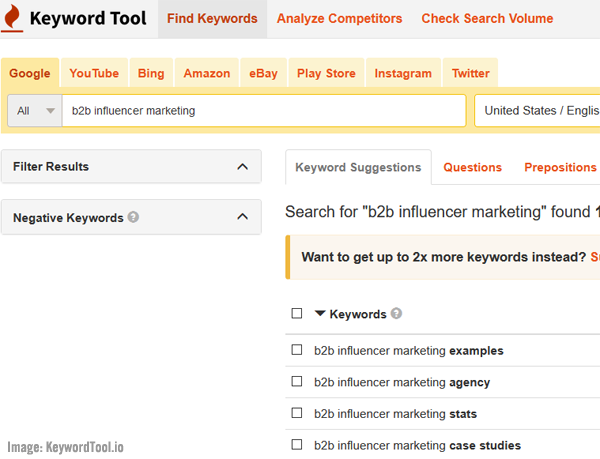This screenshot has height=459, width=600.
Task: Switch to the YouTube tab
Action: (94, 73)
